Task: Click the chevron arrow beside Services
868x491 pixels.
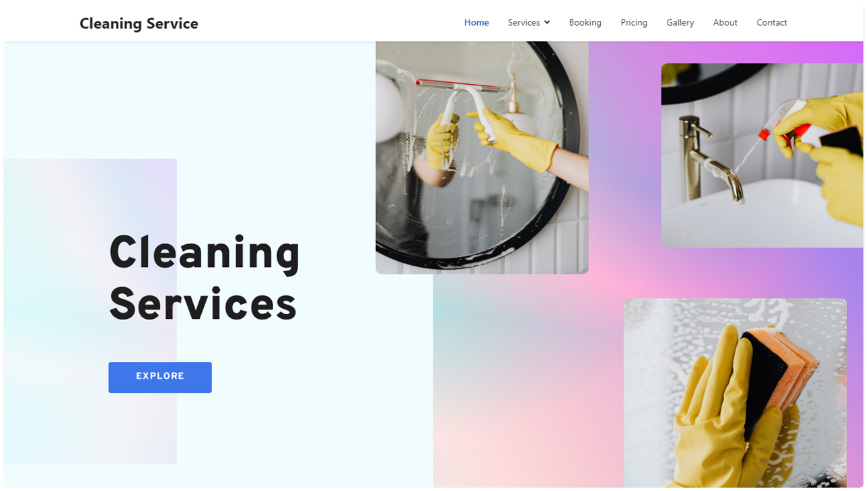Action: (547, 22)
